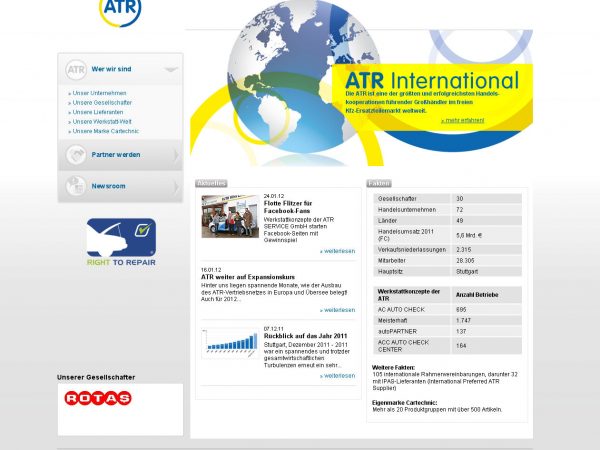Click weiterlesen under Flotte Flitzer article
The height and width of the screenshot is (450, 600).
click(338, 251)
